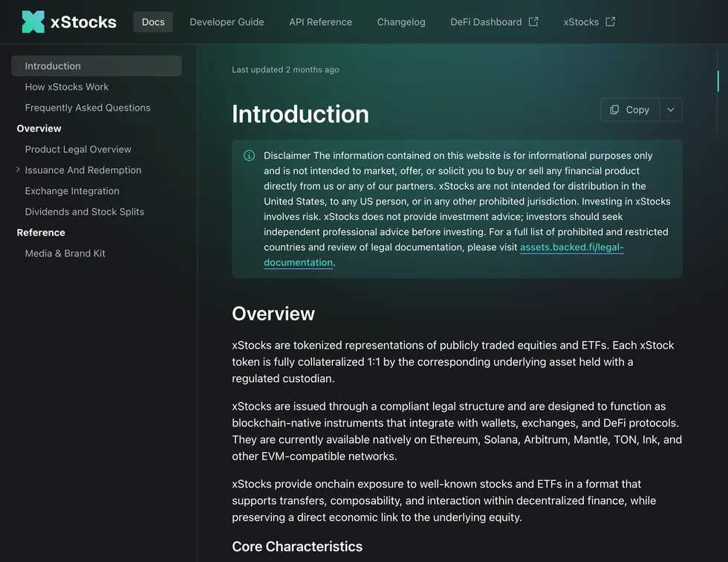The height and width of the screenshot is (562, 728).
Task: Click the xStocks logo icon
Action: (33, 22)
